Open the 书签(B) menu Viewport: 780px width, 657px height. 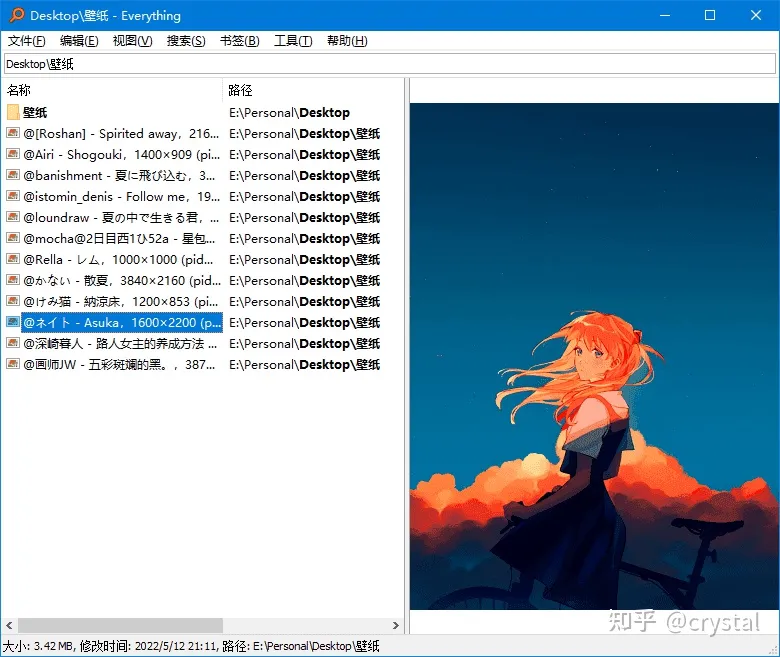pos(240,41)
